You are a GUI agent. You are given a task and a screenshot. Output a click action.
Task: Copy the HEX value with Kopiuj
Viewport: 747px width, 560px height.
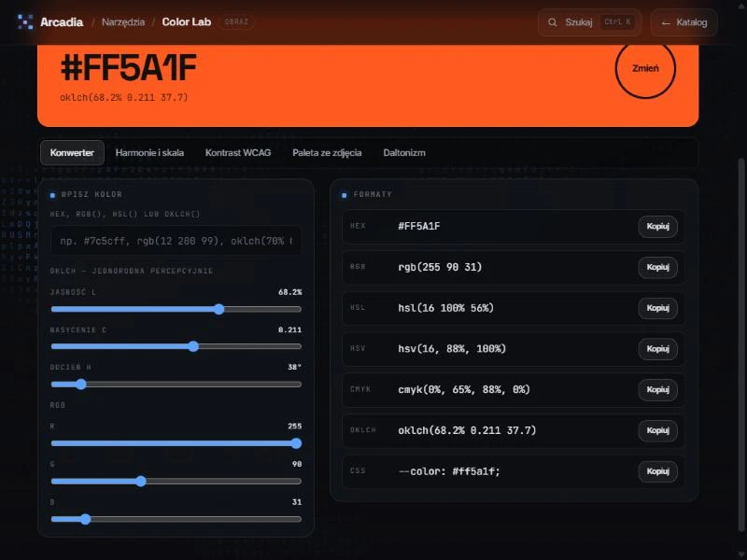click(x=657, y=226)
